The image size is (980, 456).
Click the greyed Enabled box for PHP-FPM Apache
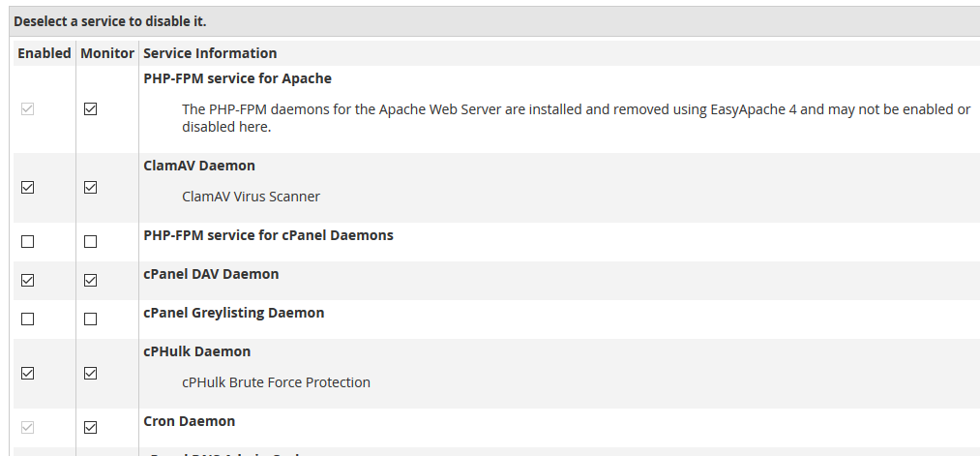pos(27,109)
